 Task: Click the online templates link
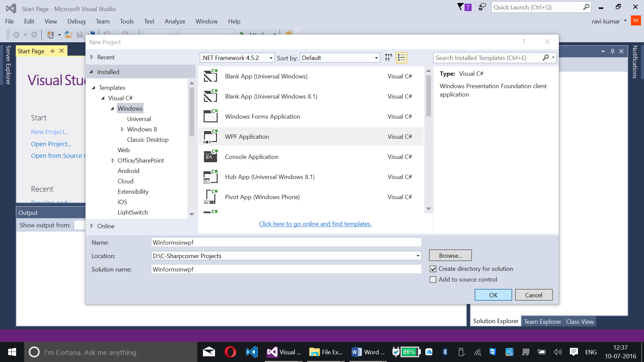click(x=315, y=224)
